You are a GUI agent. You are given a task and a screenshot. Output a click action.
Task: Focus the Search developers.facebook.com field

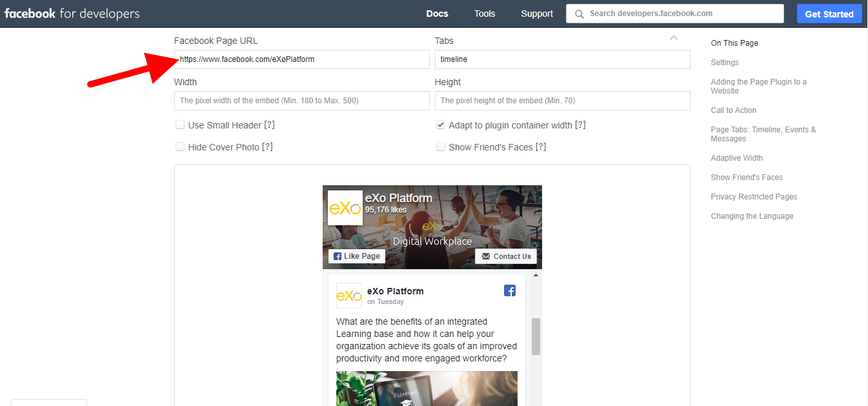[x=675, y=14]
